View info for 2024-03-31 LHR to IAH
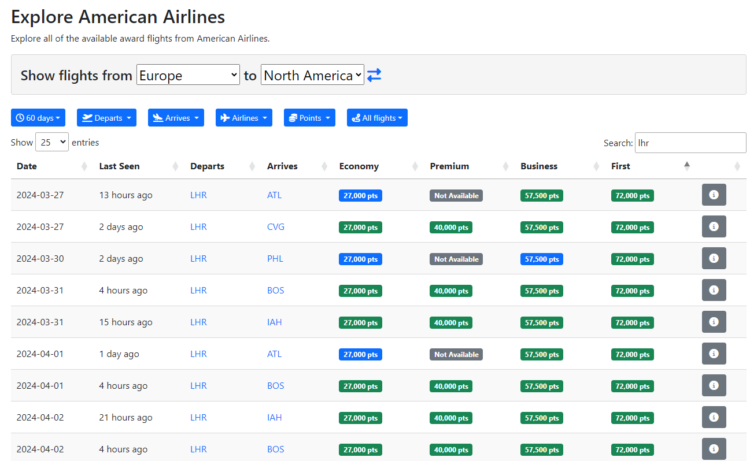This screenshot has width=750, height=461. (x=714, y=322)
